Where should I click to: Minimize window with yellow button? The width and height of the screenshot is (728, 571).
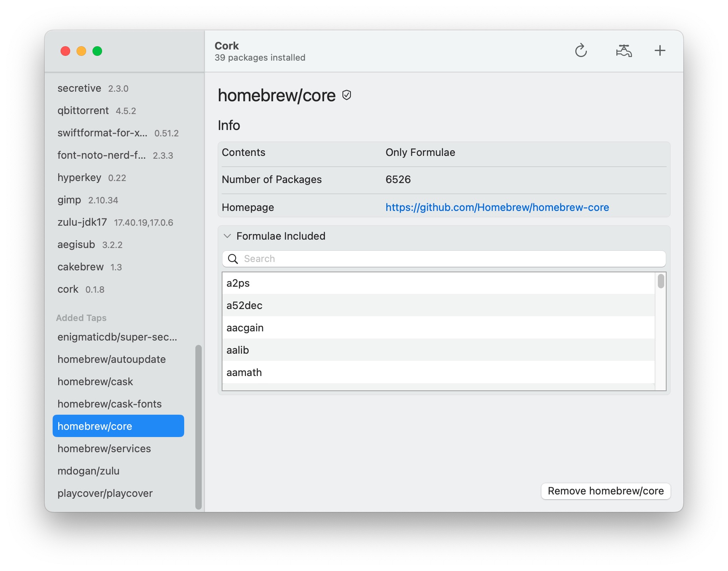click(x=81, y=51)
